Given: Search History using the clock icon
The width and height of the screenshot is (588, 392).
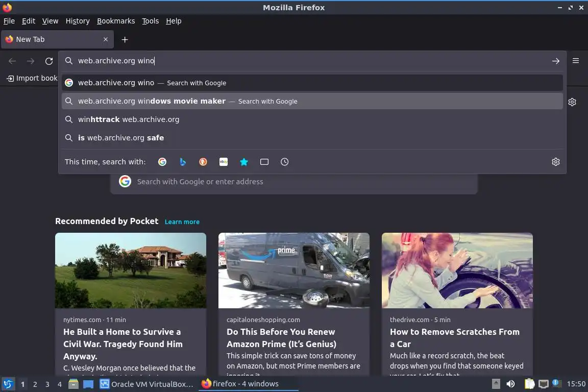Looking at the screenshot, I should pyautogui.click(x=285, y=162).
